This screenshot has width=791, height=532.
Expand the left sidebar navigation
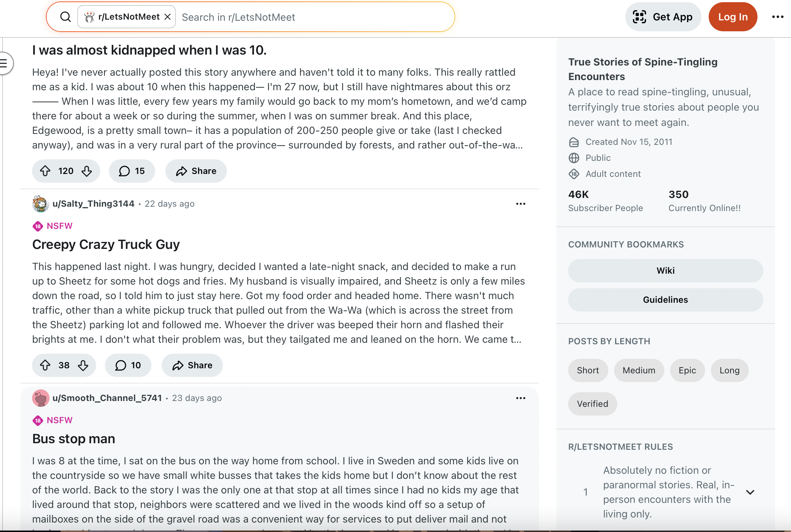[x=4, y=63]
